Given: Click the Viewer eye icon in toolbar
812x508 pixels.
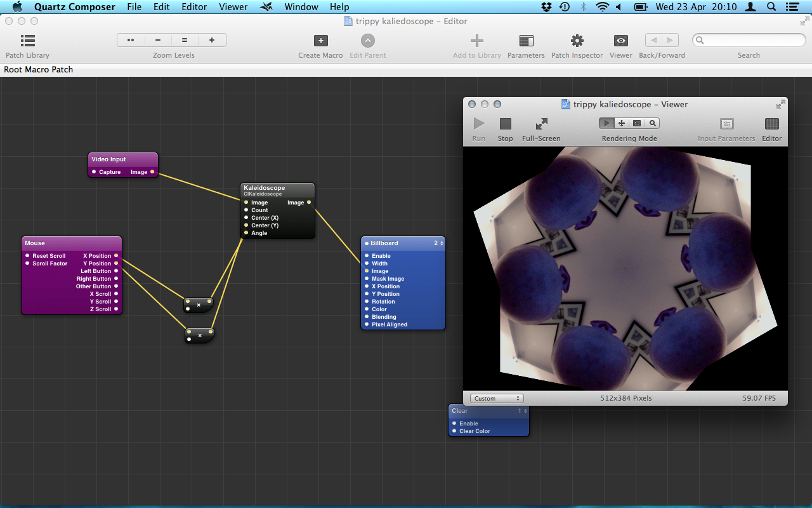Looking at the screenshot, I should (620, 41).
